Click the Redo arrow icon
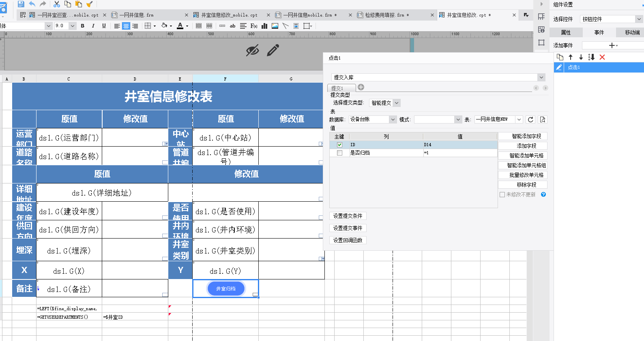The image size is (644, 341). pos(43,4)
